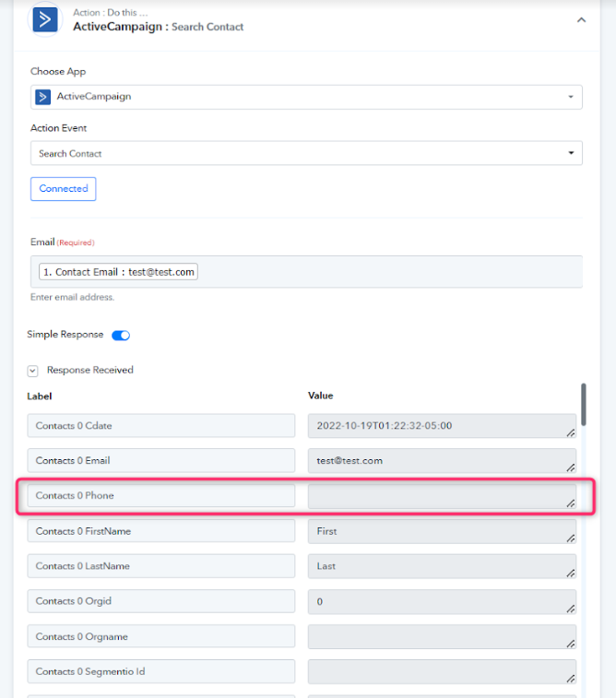The height and width of the screenshot is (698, 616).
Task: Click the Contacts 0 Segmentio Id label field
Action: pos(161,671)
